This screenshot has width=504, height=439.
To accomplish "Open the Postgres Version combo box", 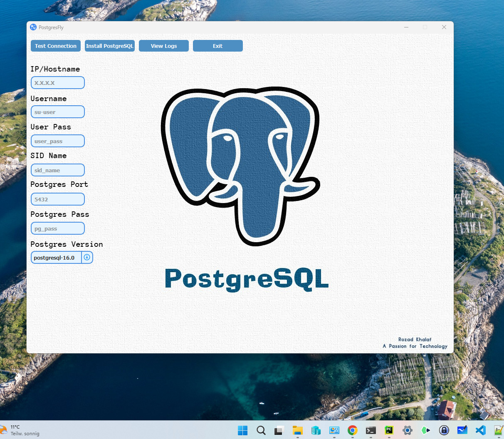I will [62, 258].
